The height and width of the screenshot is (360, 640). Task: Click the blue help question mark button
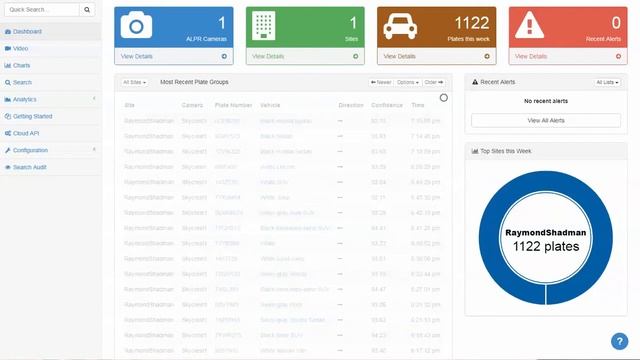[x=619, y=341]
